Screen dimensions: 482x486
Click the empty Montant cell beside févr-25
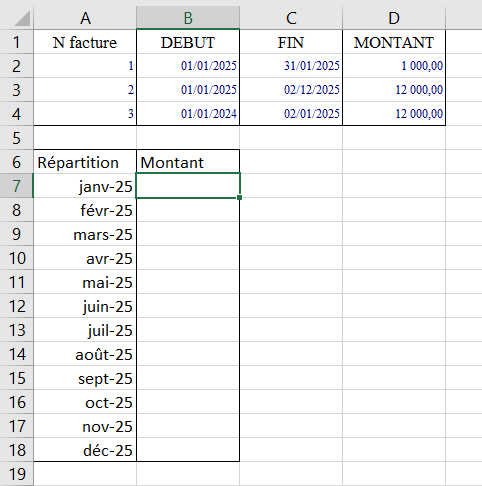[188, 210]
